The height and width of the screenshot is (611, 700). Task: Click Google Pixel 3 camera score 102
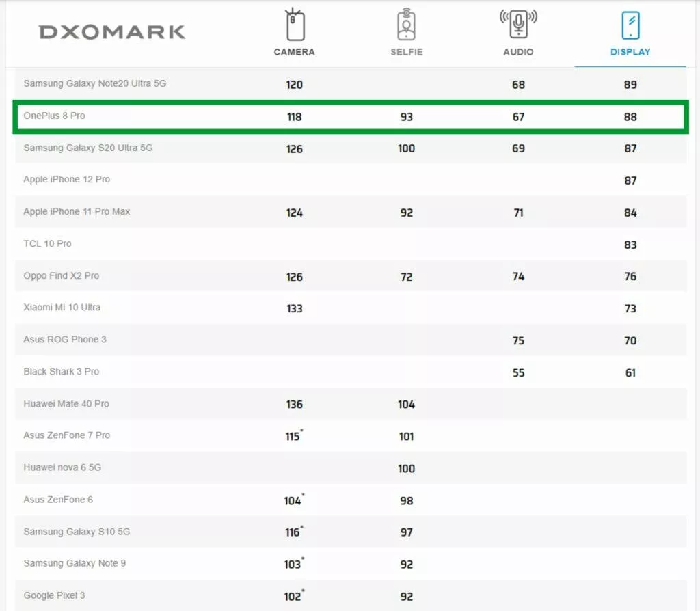pos(294,596)
